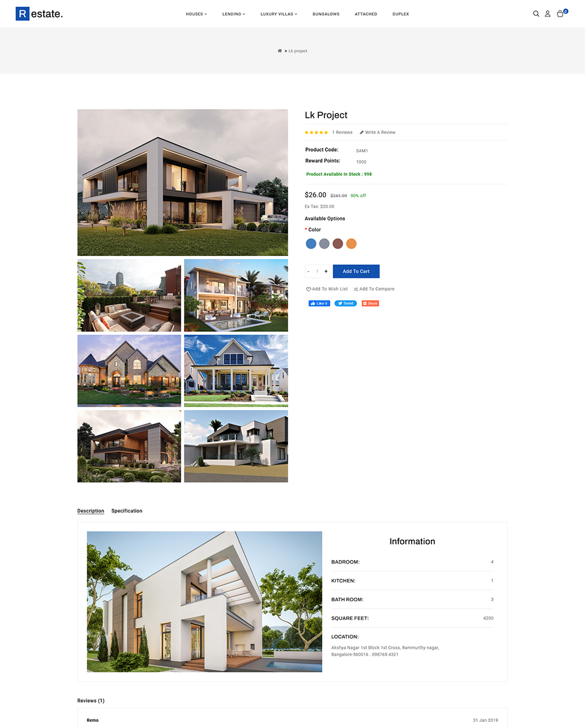
Task: Expand the Lending menu dropdown
Action: pos(234,14)
